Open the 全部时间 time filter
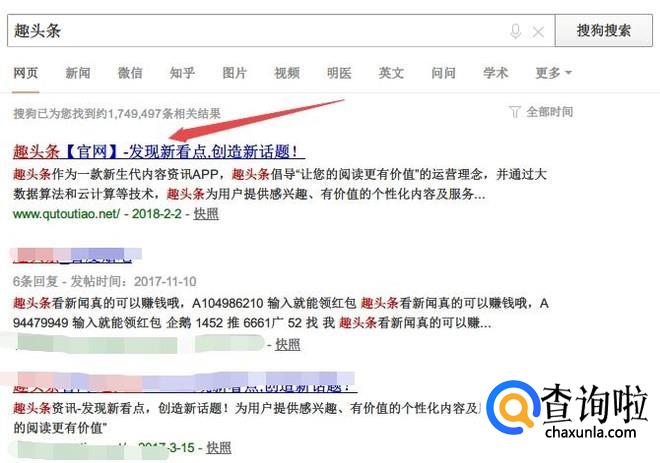 pyautogui.click(x=549, y=112)
